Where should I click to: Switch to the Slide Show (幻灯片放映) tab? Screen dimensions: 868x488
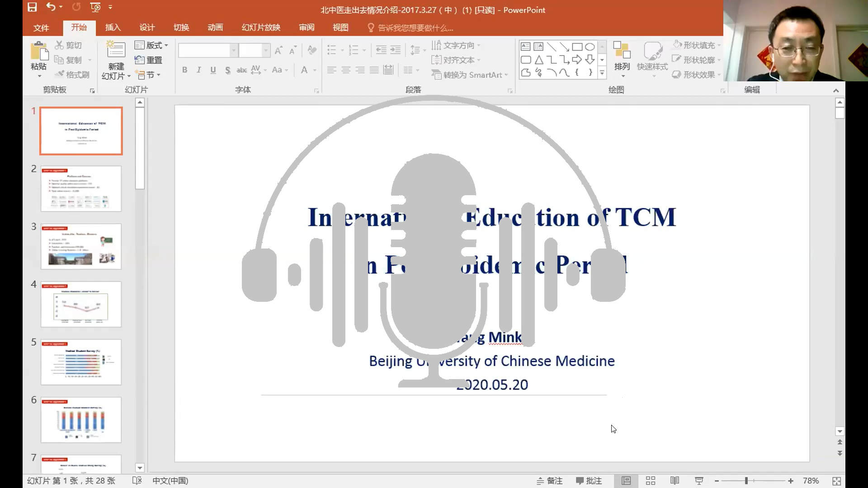tap(261, 28)
